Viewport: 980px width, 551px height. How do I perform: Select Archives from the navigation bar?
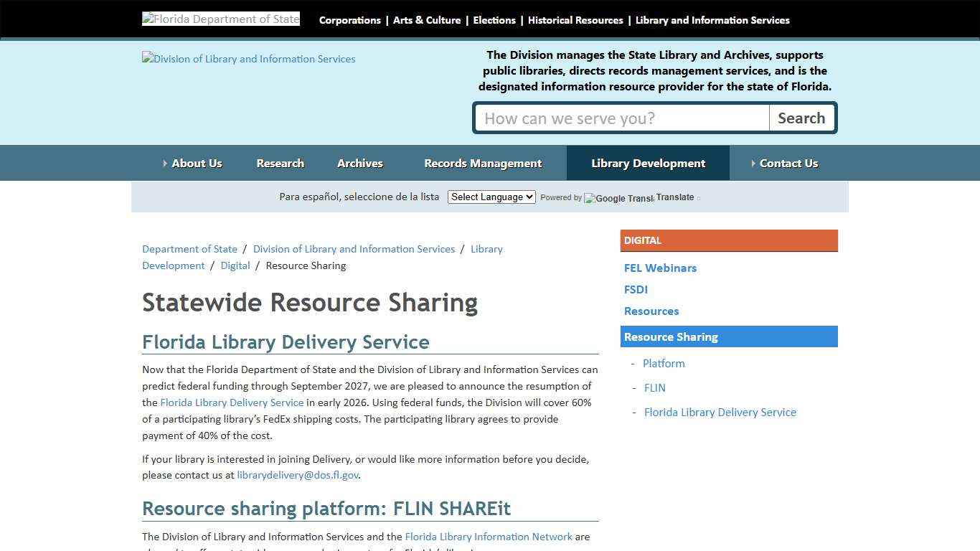pyautogui.click(x=360, y=163)
